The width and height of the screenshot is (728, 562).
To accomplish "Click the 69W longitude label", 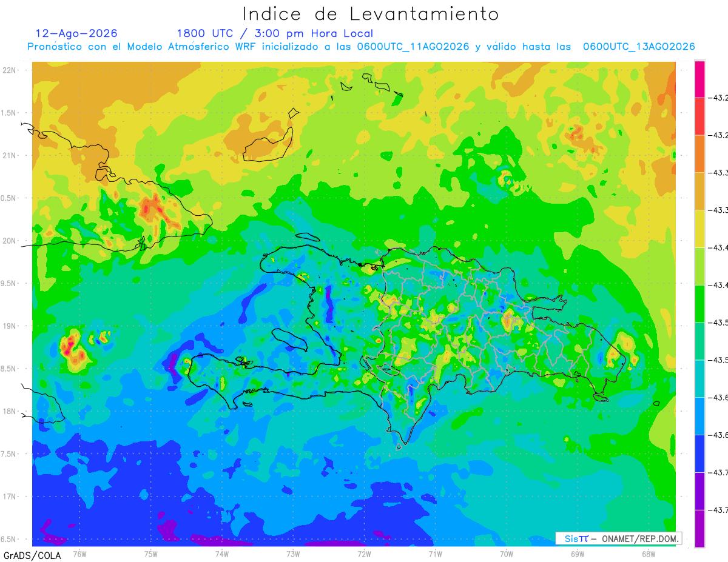I will (x=578, y=554).
